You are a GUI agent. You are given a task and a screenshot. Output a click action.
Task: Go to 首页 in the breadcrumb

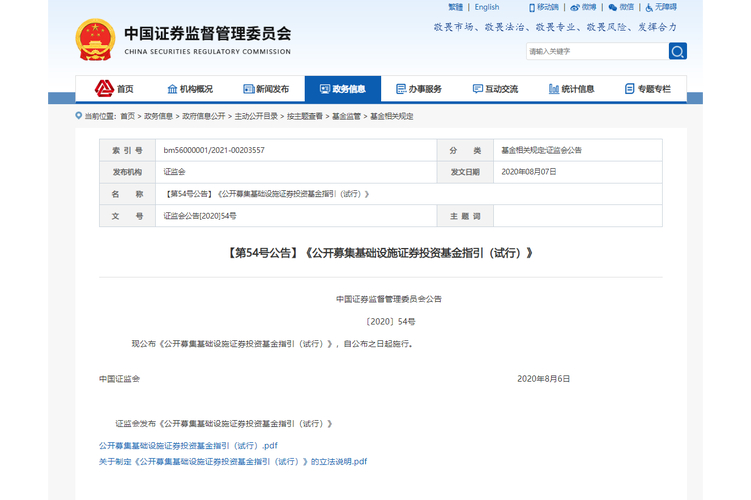127,116
